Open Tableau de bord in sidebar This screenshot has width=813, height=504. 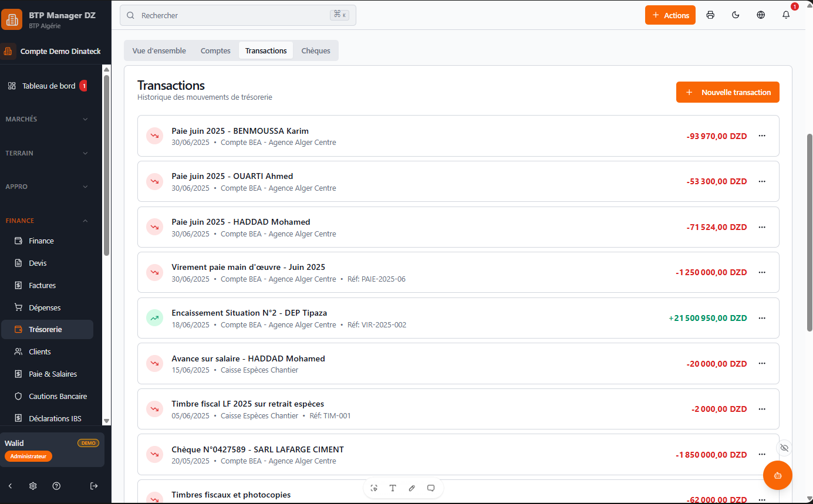(47, 86)
